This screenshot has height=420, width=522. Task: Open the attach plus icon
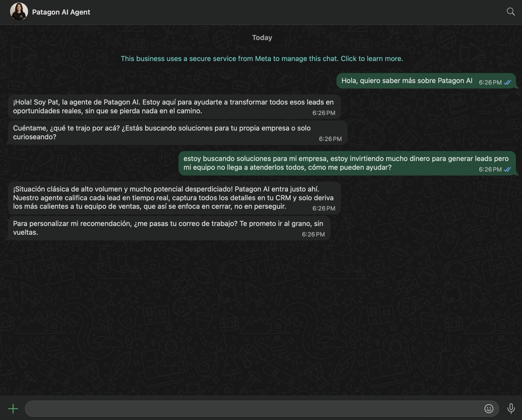(x=13, y=409)
